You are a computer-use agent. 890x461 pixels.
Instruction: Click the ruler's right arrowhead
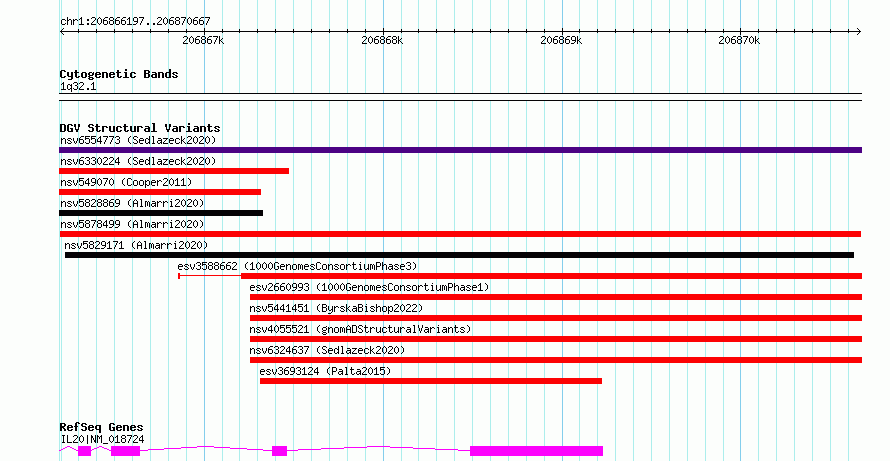point(859,32)
